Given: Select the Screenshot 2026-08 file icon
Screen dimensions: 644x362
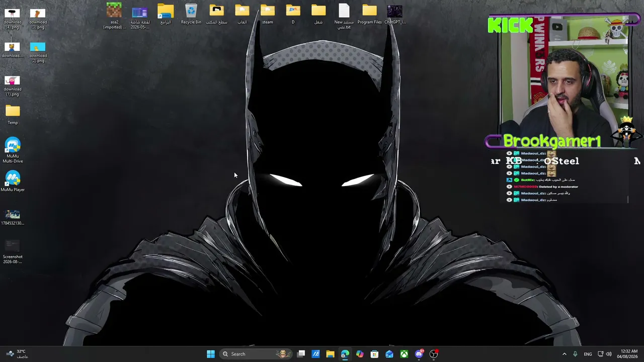Looking at the screenshot, I should click(13, 251).
